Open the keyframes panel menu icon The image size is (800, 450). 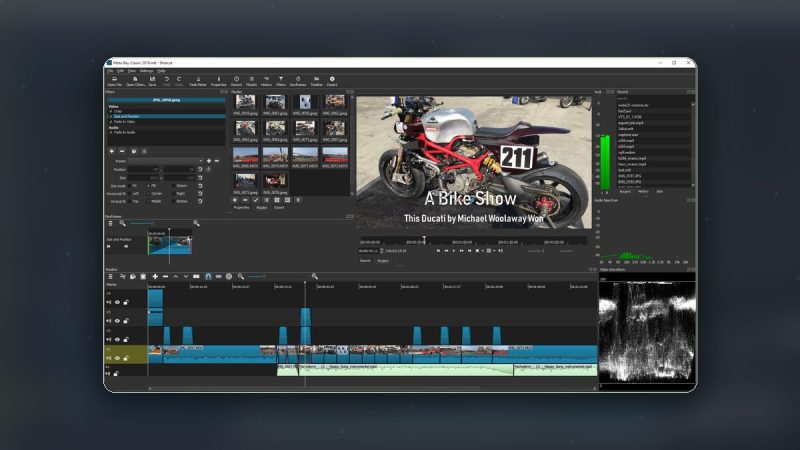point(110,223)
